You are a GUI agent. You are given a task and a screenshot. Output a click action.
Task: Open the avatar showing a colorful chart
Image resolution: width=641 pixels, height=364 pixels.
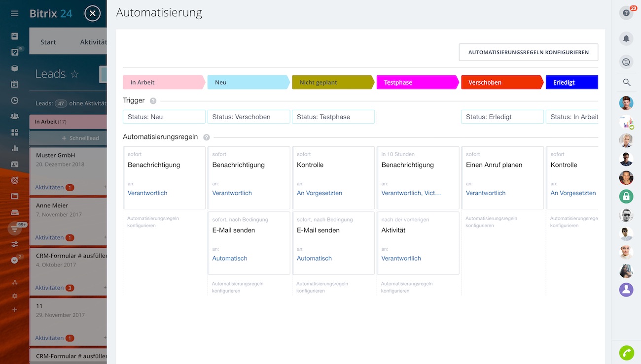click(626, 122)
